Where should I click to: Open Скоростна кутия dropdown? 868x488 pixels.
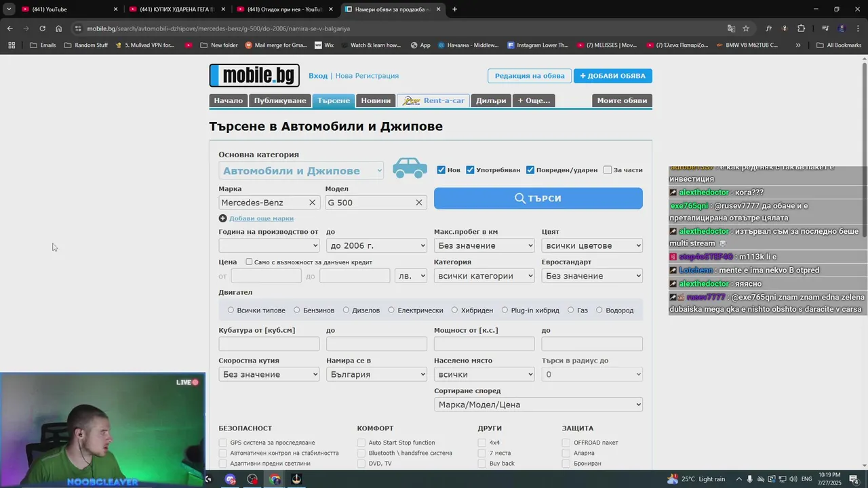tap(269, 374)
